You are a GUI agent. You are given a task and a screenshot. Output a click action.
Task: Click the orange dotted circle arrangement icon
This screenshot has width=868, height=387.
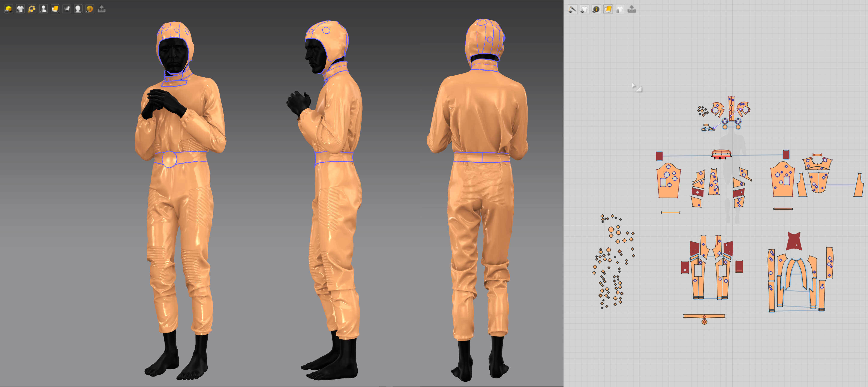click(32, 9)
